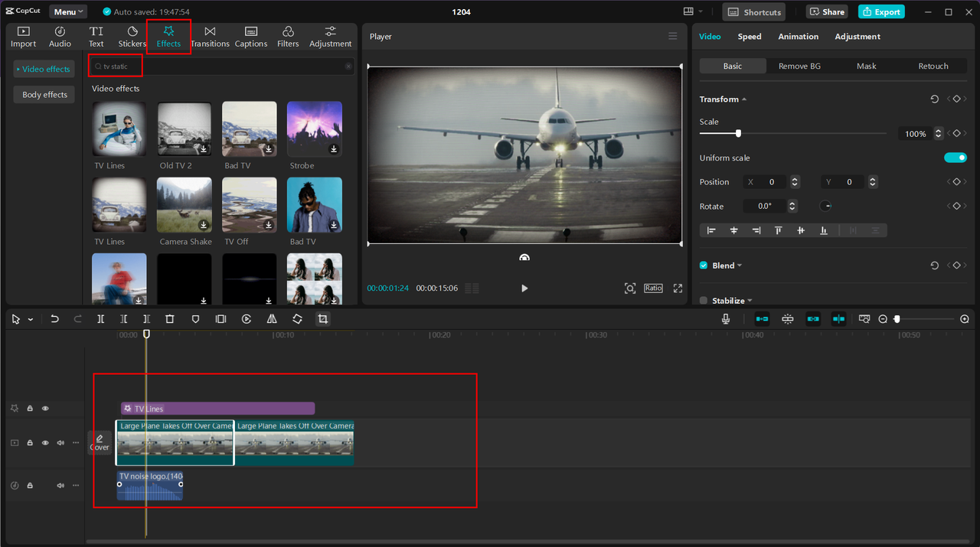Screen dimensions: 980x547
Task: Undo the last action
Action: pos(54,319)
